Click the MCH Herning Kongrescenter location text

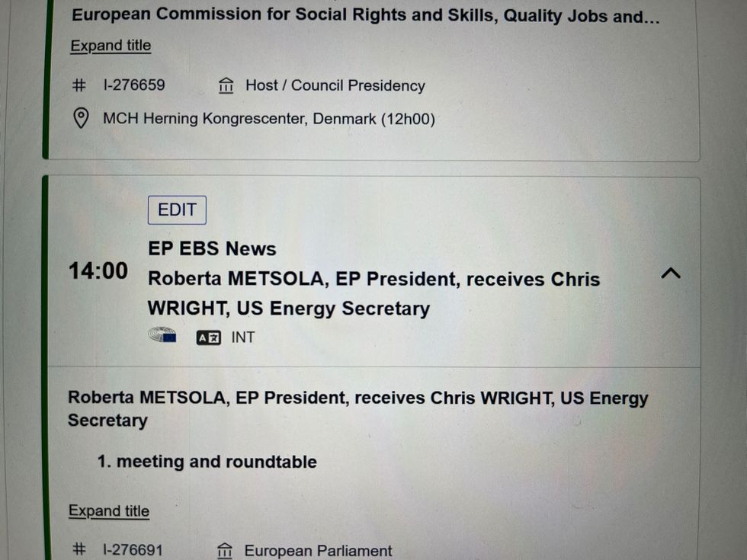(268, 119)
